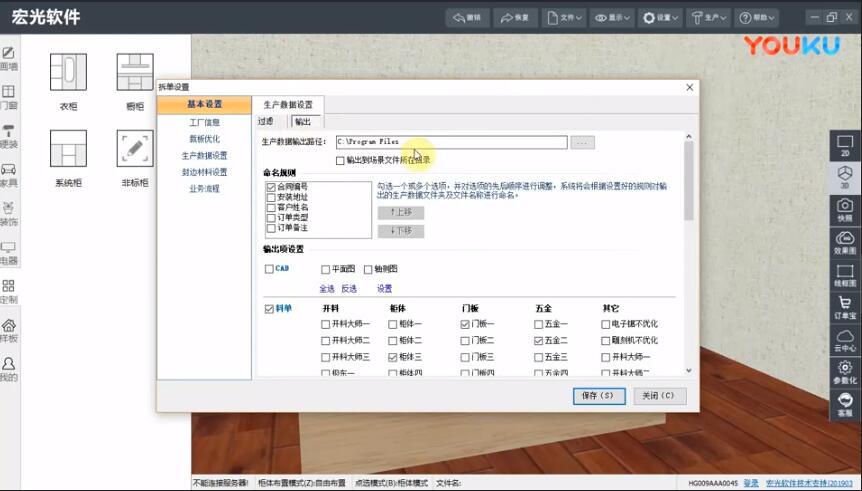Click the browse path '...' button
Screen dimensions: 862x491
point(583,143)
